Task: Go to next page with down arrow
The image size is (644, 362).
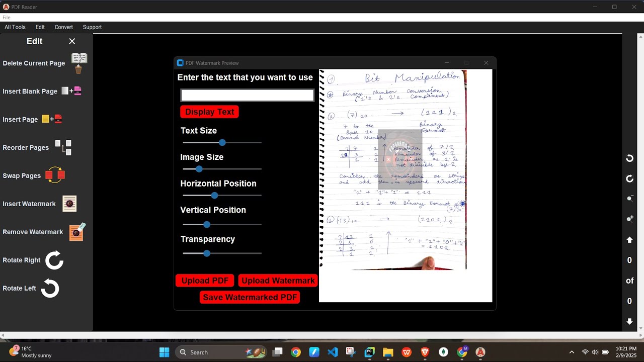Action: tap(629, 321)
